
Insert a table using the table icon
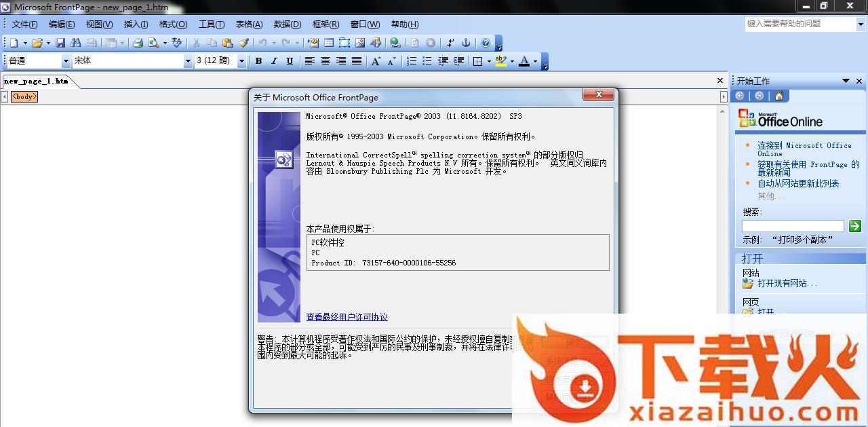coord(329,43)
